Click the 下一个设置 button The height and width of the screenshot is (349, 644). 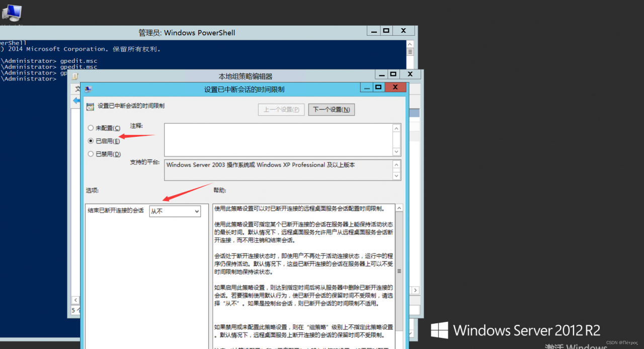pyautogui.click(x=331, y=109)
